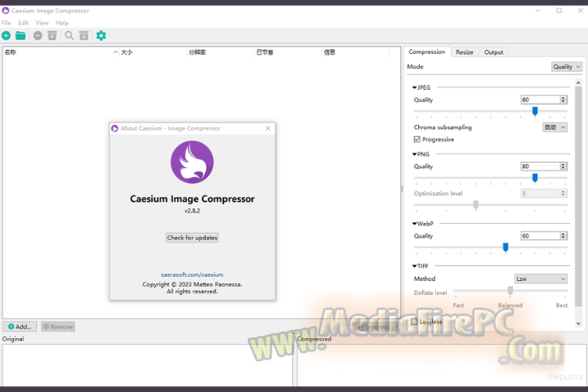Sort by the 大小 column header
588x392 pixels.
point(153,52)
